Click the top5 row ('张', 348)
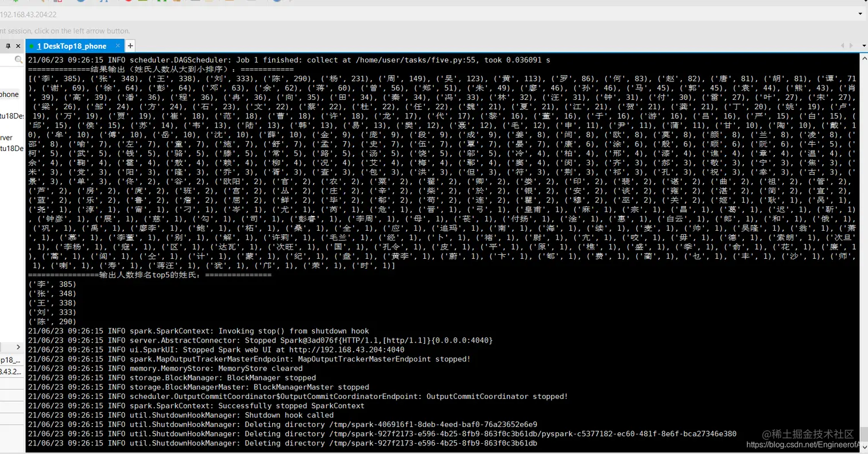This screenshot has height=454, width=868. (x=52, y=294)
